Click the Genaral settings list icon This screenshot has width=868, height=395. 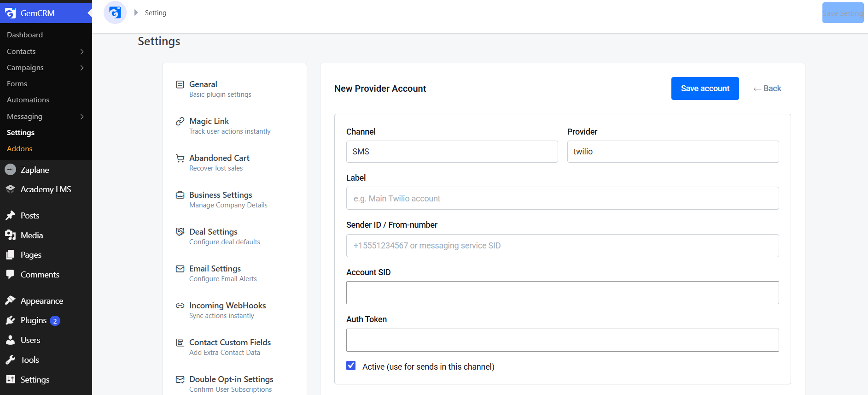tap(180, 84)
